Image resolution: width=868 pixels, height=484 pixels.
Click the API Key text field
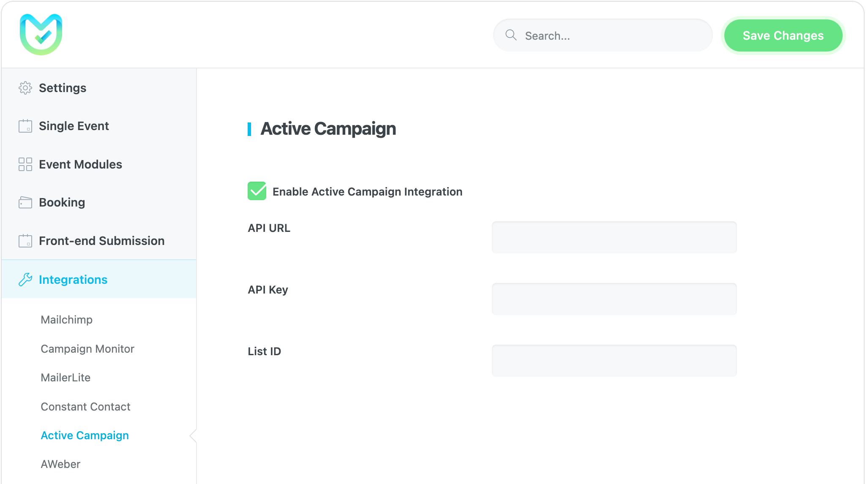coord(614,299)
